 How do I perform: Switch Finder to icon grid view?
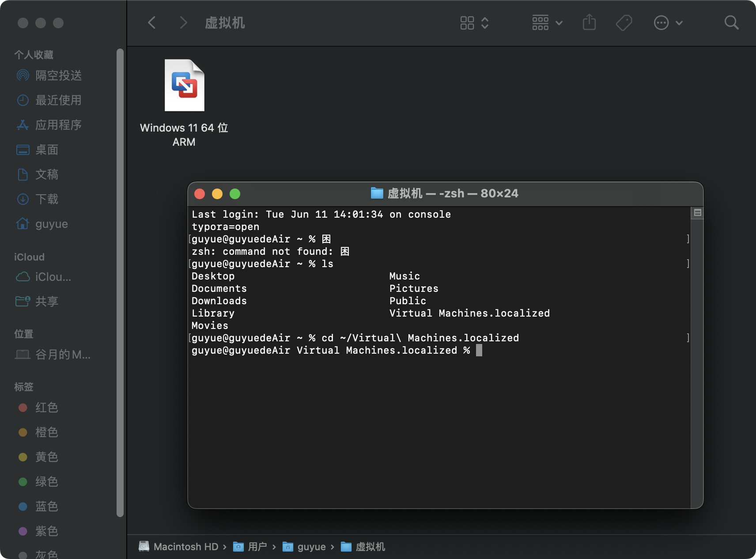click(467, 23)
